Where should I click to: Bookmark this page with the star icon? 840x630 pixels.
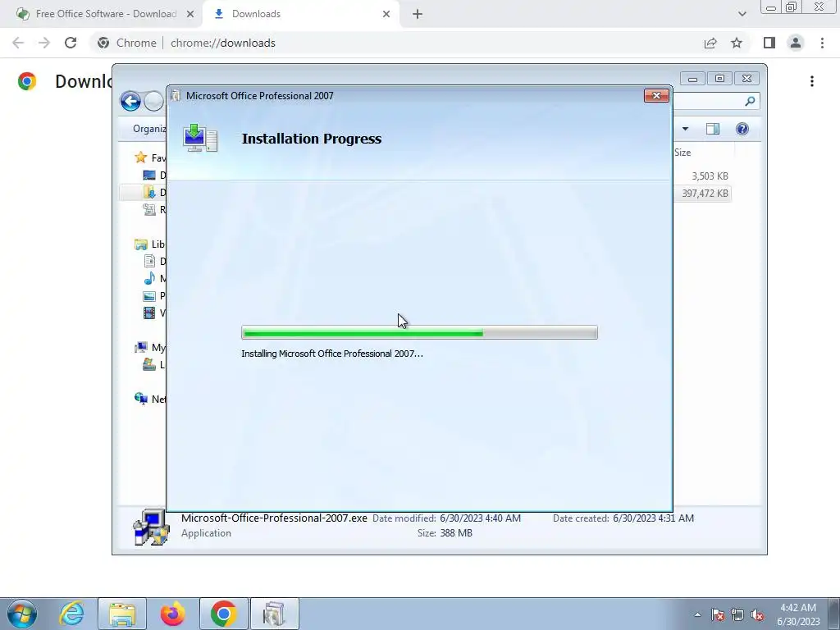coord(737,43)
